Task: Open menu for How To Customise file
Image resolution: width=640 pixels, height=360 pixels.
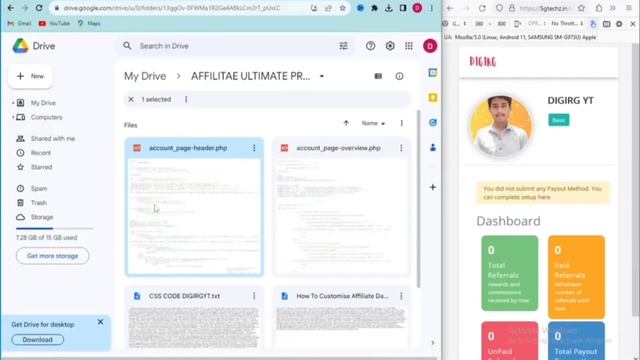Action: [x=401, y=296]
